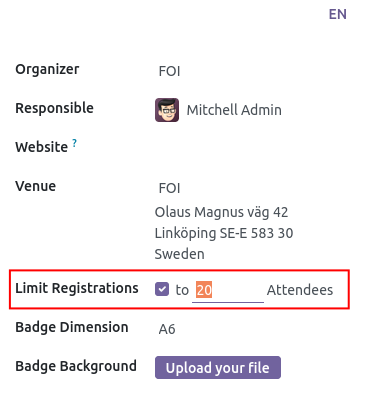Click the Responsible field label
This screenshot has height=397, width=376.
(54, 108)
